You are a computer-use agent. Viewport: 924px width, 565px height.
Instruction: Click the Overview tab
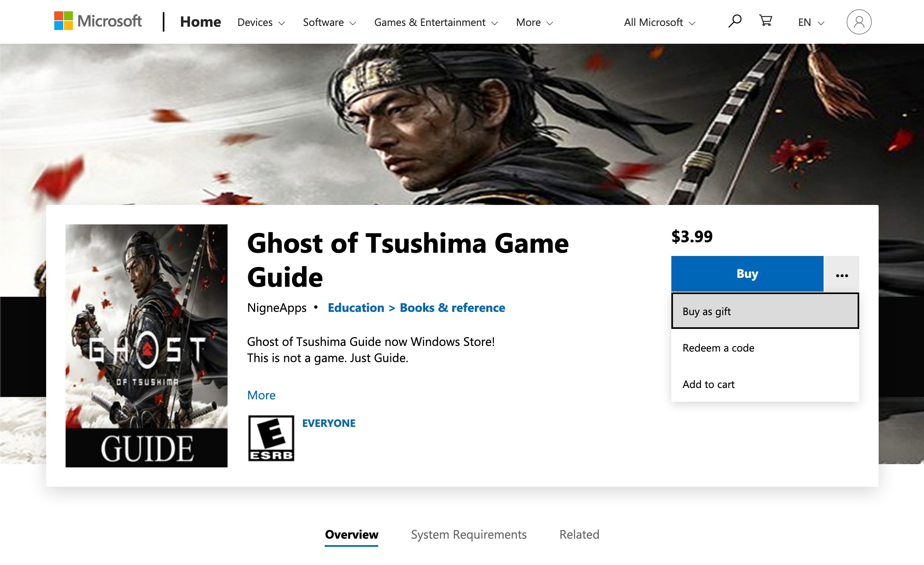tap(351, 534)
